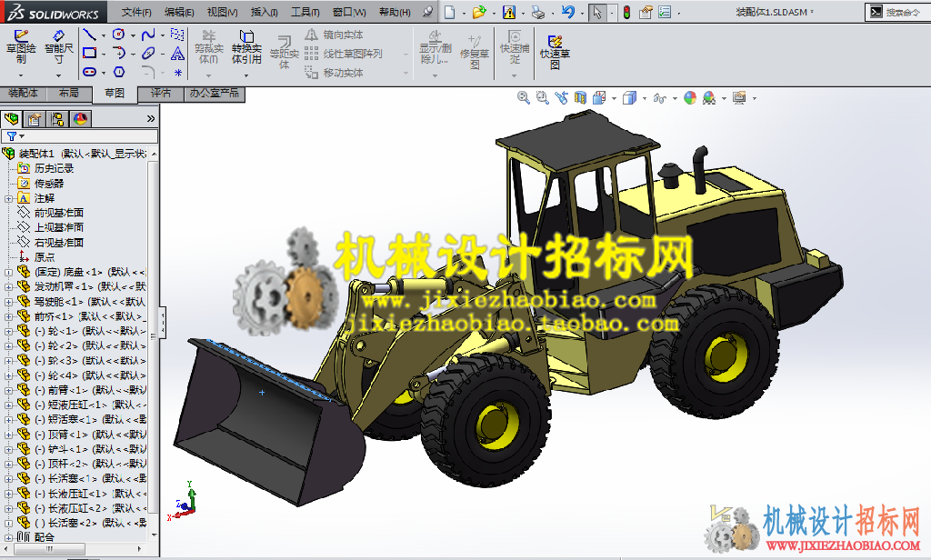This screenshot has width=931, height=560.
Task: Click the 草图绘制 sketch button
Action: pos(21,47)
